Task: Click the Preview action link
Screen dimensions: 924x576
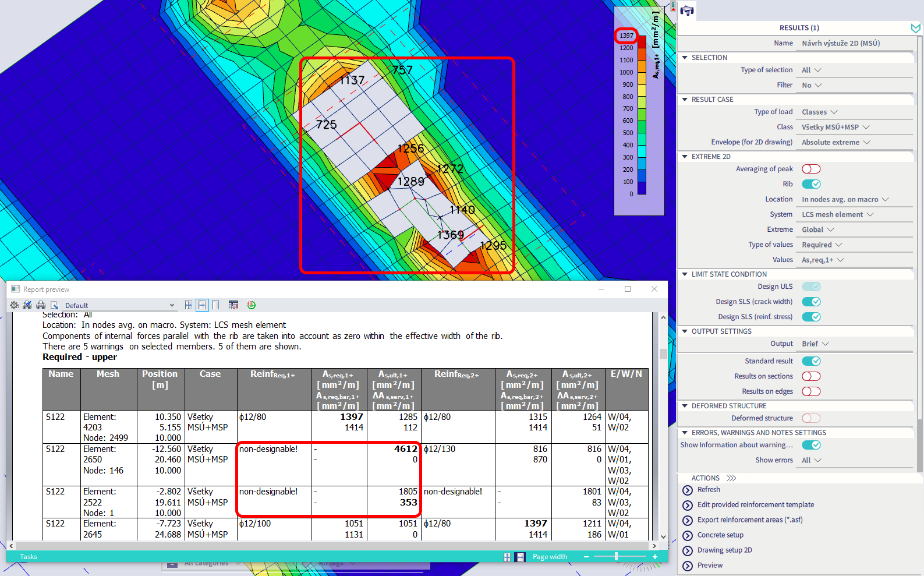Action: coord(710,566)
